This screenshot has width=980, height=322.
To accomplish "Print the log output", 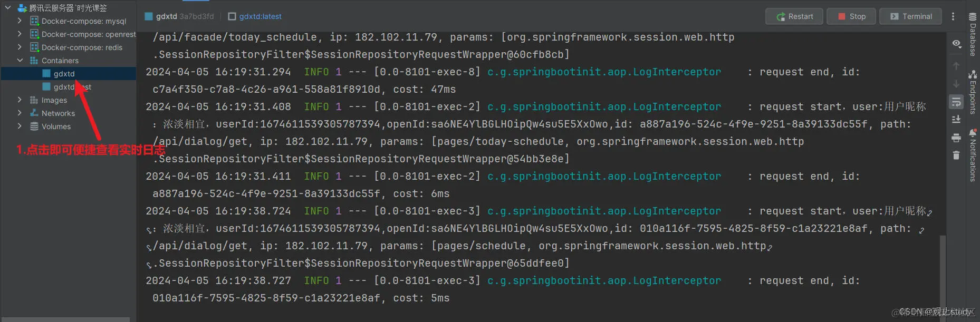I will [956, 138].
